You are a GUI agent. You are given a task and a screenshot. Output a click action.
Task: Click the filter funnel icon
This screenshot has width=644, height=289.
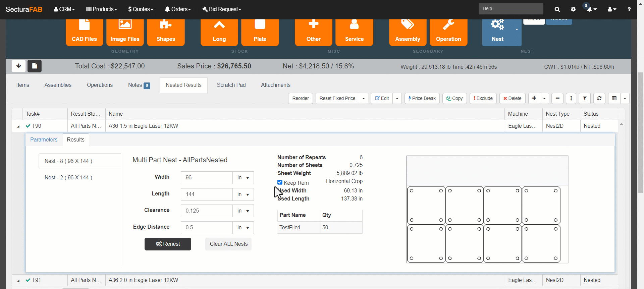pyautogui.click(x=585, y=98)
